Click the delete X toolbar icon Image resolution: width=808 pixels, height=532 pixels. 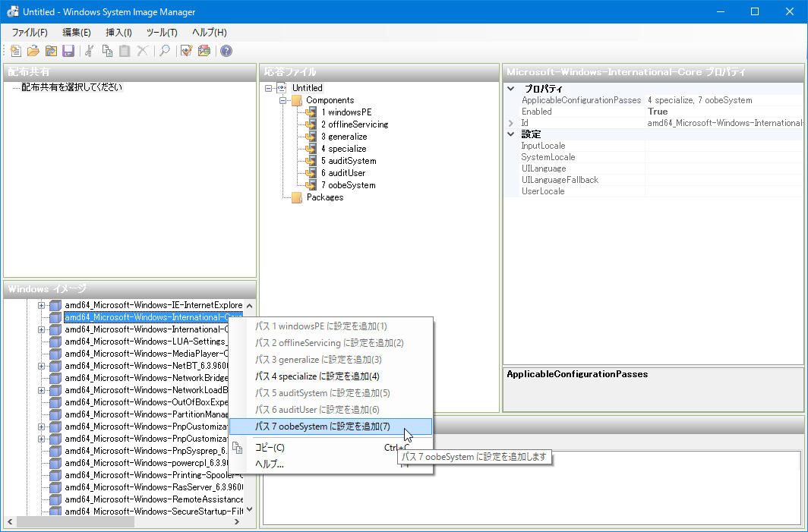tap(142, 51)
